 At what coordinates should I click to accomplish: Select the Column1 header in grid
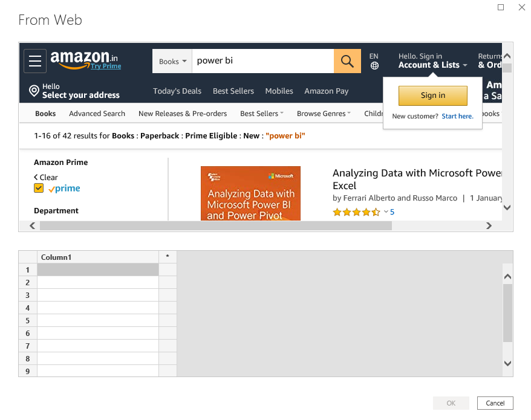97,257
